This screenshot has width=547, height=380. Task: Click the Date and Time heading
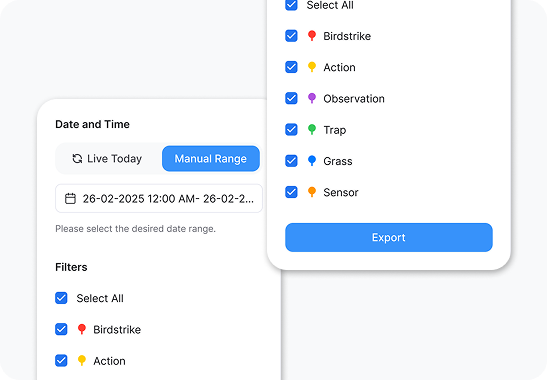pos(92,124)
